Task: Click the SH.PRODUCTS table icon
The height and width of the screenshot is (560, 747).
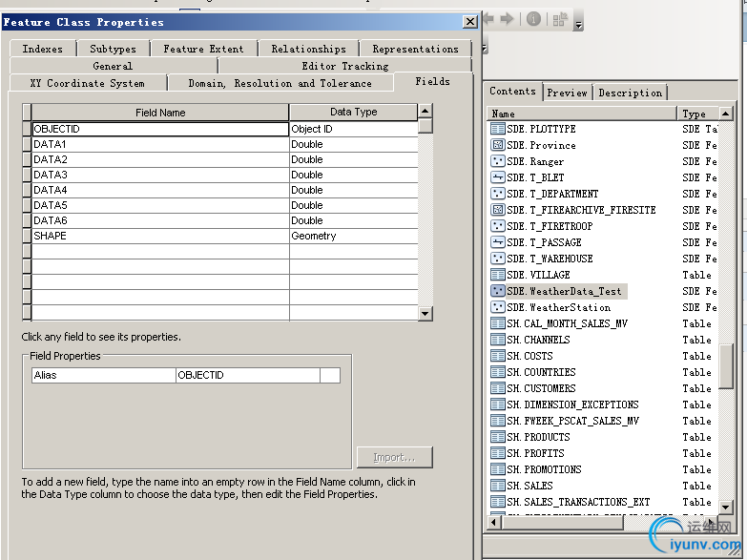Action: point(498,437)
